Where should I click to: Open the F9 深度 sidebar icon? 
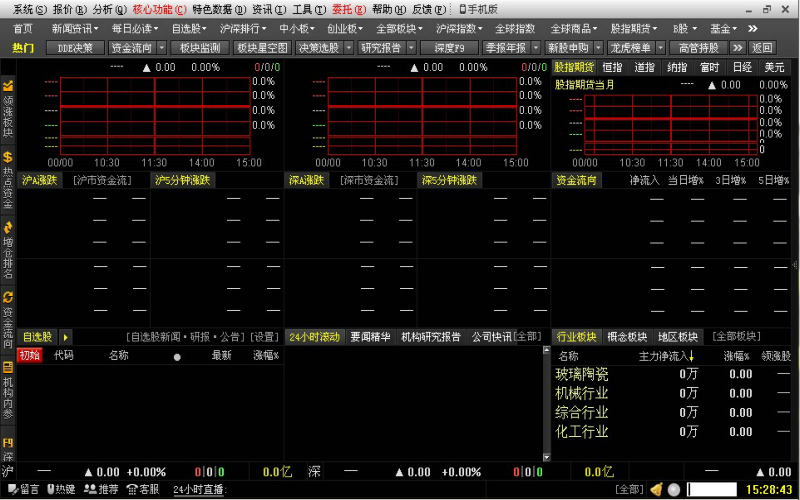tap(8, 443)
